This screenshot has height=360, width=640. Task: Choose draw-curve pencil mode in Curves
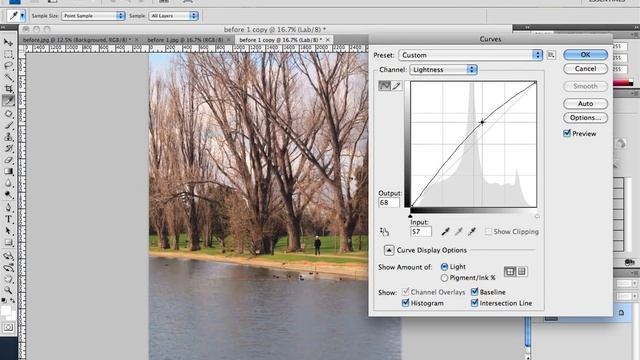tap(396, 85)
